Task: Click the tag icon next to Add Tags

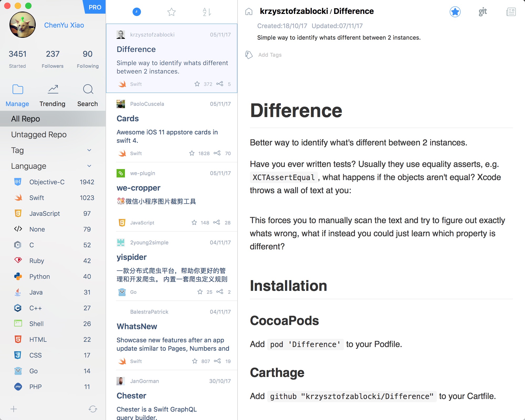Action: 249,55
